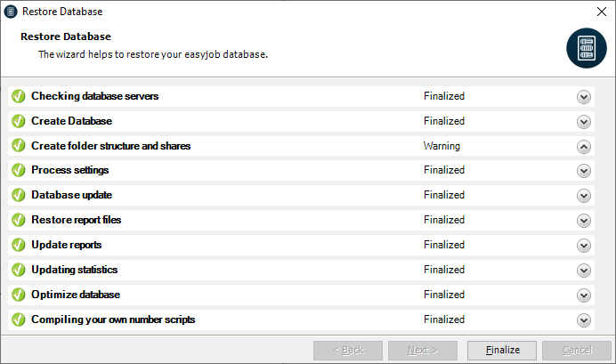Expand the Checking database servers details
Screen dimensions: 616x364
(584, 97)
